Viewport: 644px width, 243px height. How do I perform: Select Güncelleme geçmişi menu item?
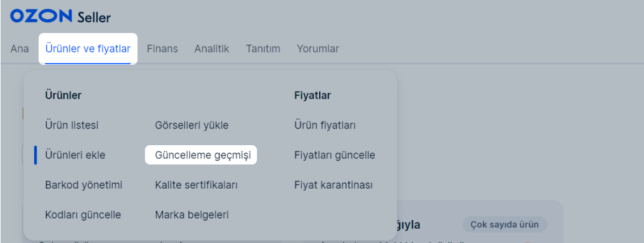[201, 155]
